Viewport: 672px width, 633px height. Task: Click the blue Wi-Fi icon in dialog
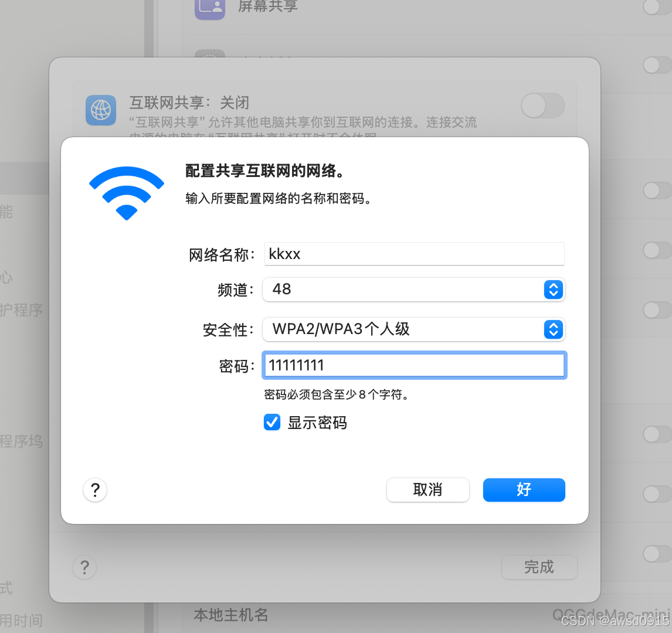point(127,193)
